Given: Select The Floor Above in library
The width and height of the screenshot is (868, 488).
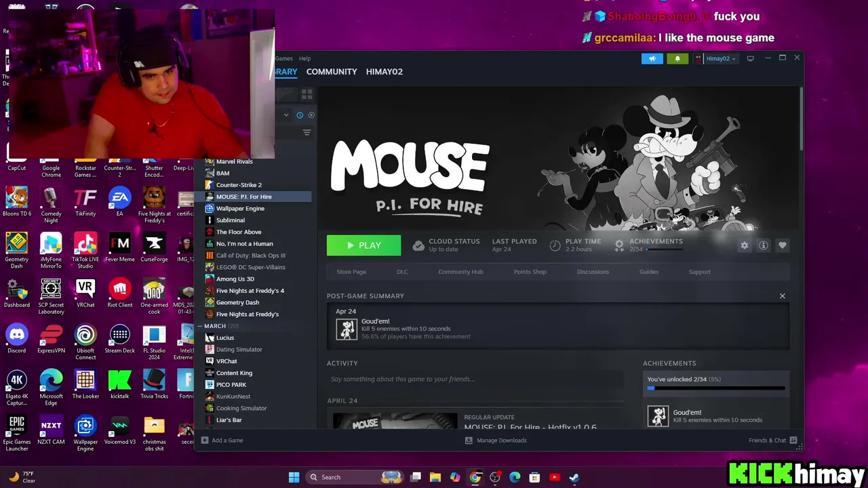Looking at the screenshot, I should click(x=239, y=232).
